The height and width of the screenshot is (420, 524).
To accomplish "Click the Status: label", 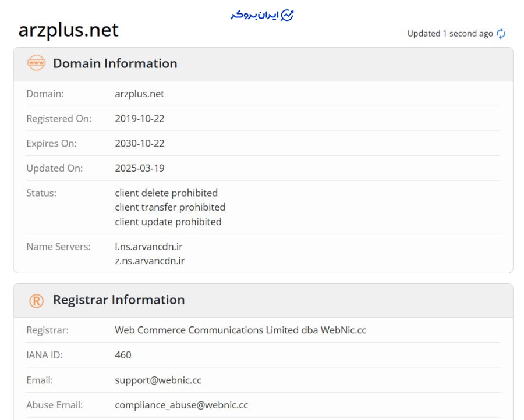I will tap(41, 193).
